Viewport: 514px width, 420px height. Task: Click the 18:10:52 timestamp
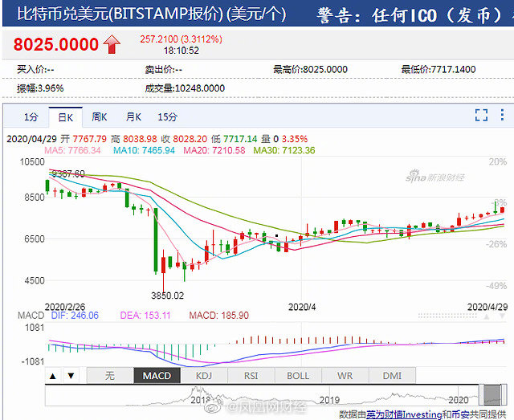[x=182, y=51]
